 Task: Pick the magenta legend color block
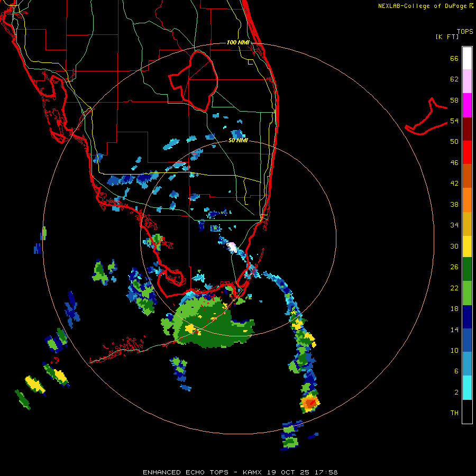coord(467,105)
